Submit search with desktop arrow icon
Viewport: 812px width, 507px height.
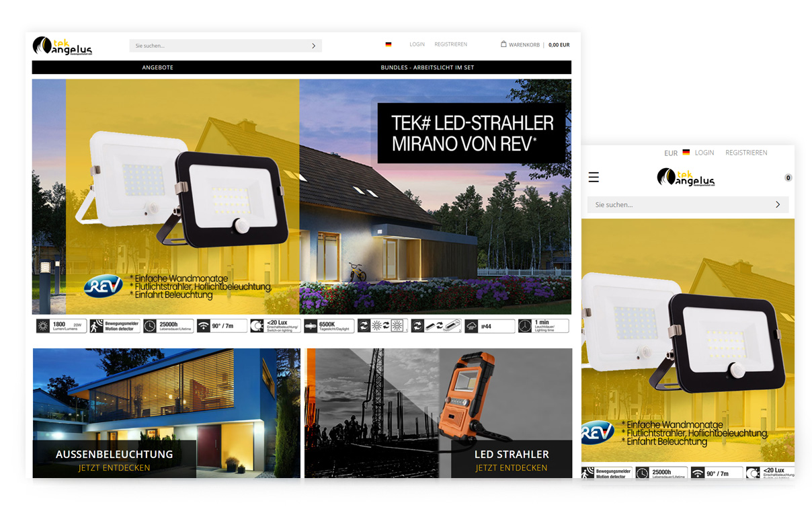coord(313,46)
